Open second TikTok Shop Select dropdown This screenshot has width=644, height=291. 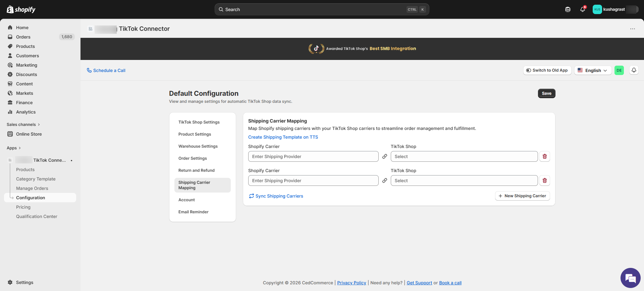[464, 180]
